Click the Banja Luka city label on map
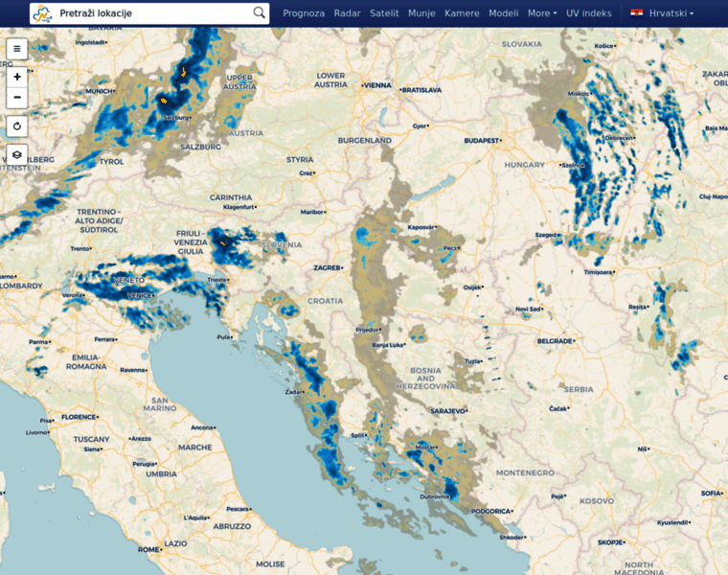The height and width of the screenshot is (575, 728). 388,345
